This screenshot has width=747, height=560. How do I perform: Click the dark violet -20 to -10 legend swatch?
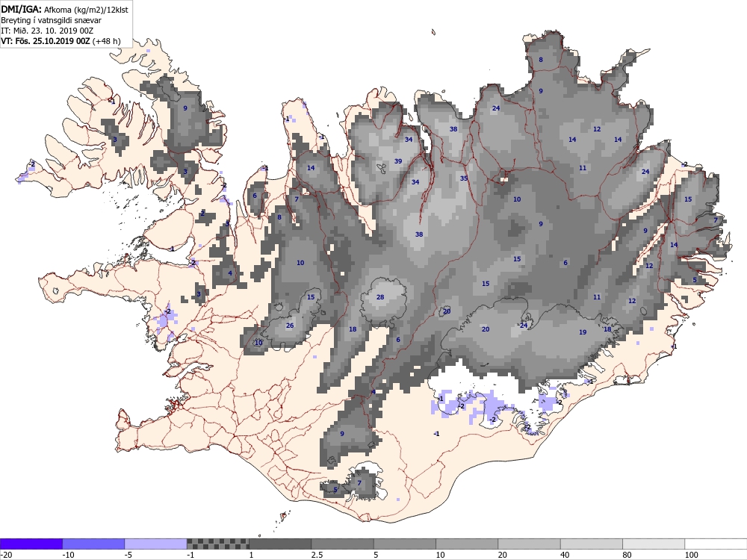click(31, 544)
